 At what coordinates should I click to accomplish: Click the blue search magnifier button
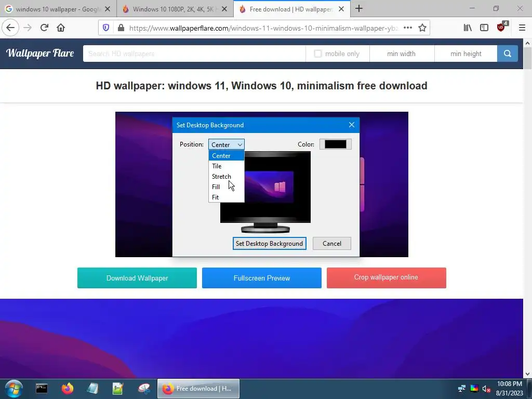pyautogui.click(x=507, y=54)
